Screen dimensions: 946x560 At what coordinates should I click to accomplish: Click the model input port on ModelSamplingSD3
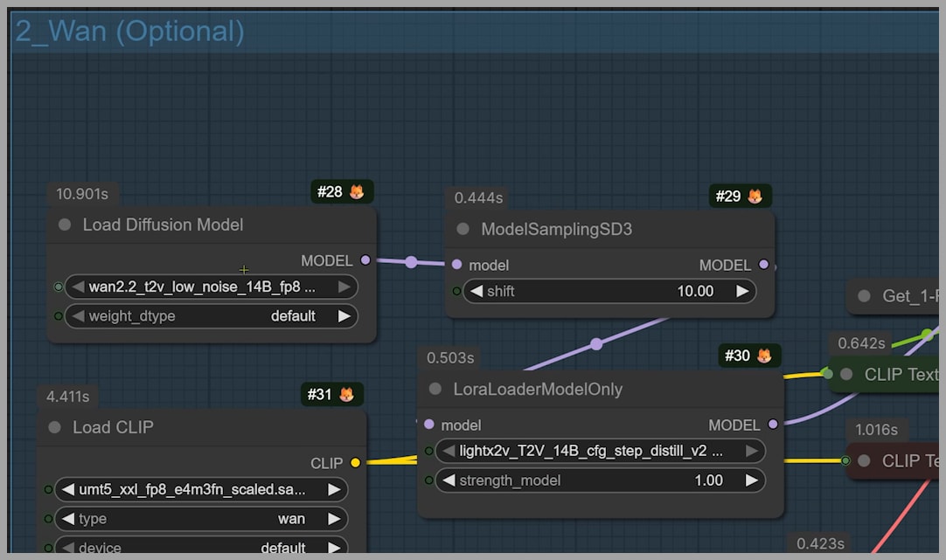(x=456, y=265)
